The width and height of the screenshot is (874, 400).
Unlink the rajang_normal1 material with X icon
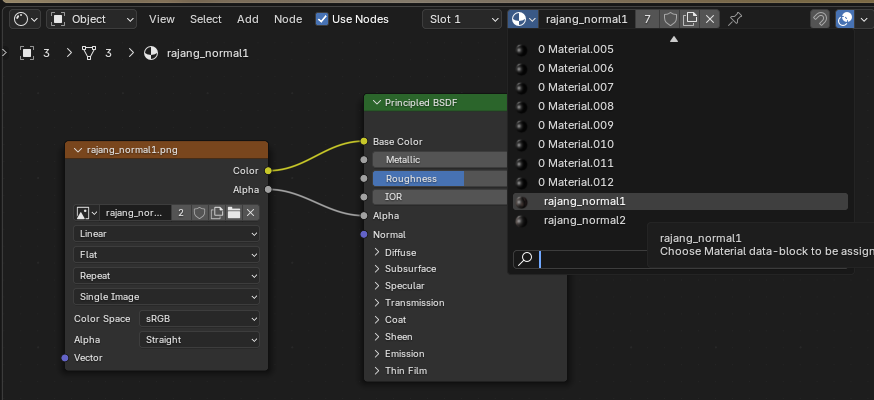[710, 19]
